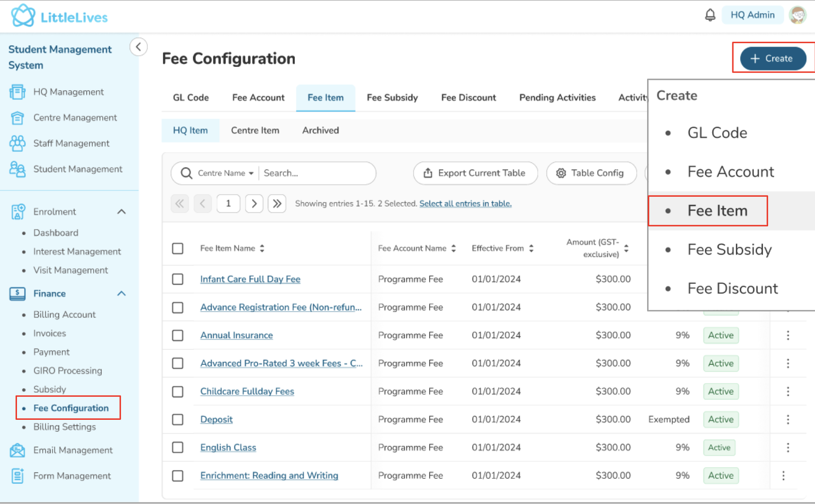Toggle the select-all header checkbox
The width and height of the screenshot is (815, 504).
178,248
